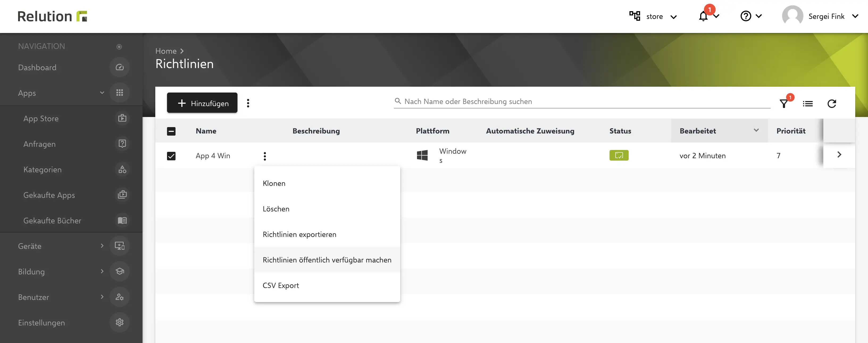The height and width of the screenshot is (343, 868).
Task: Choose Richtlinien exportieren menu entry
Action: pos(299,234)
